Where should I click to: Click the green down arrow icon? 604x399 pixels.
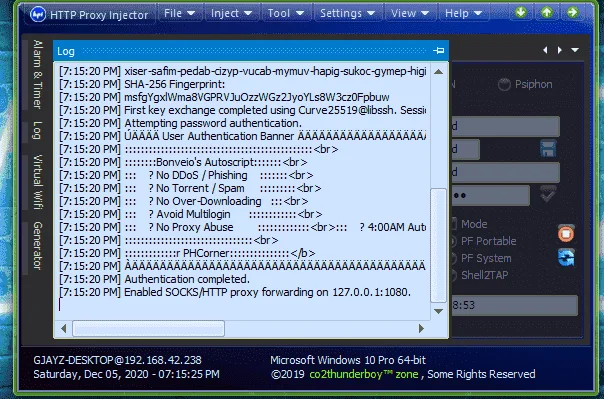[x=521, y=12]
